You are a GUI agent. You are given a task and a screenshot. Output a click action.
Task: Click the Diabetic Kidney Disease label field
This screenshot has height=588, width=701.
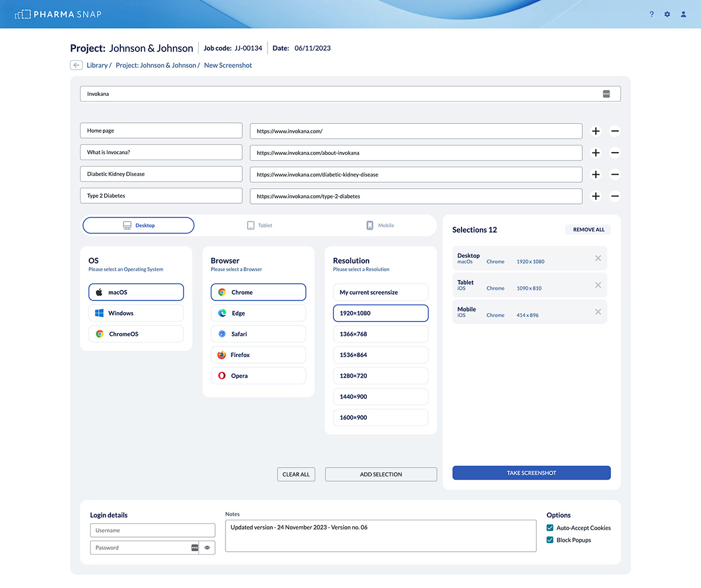(x=161, y=174)
